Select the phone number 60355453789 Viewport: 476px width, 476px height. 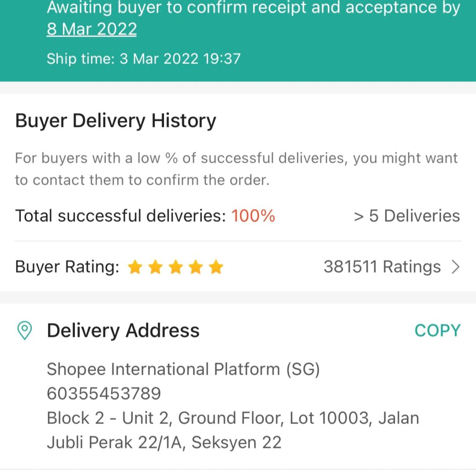click(x=104, y=394)
